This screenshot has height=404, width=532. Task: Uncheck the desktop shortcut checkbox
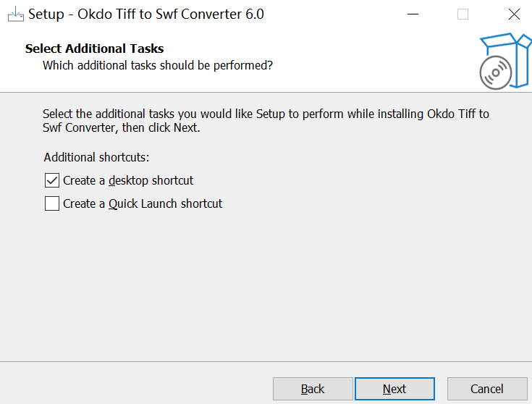click(52, 180)
